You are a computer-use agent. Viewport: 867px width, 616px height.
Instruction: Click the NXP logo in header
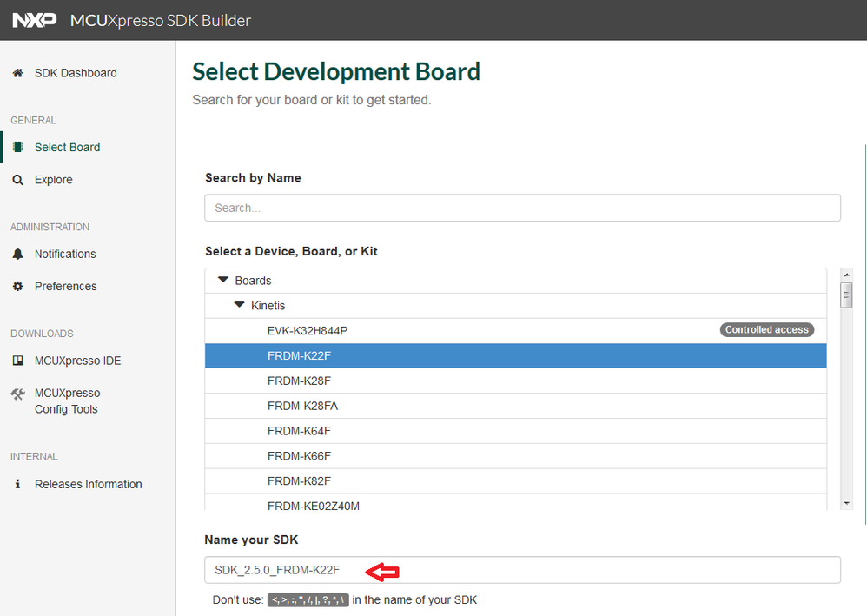[x=36, y=20]
